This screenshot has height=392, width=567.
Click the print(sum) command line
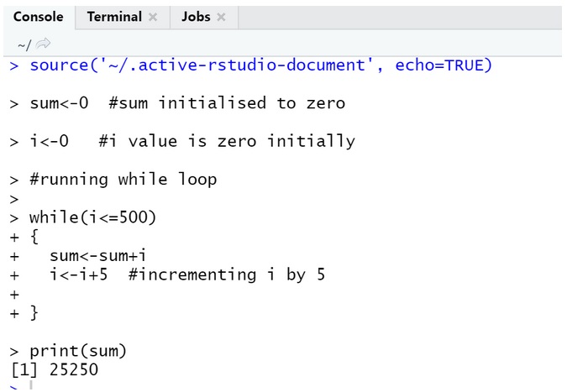[x=78, y=351]
